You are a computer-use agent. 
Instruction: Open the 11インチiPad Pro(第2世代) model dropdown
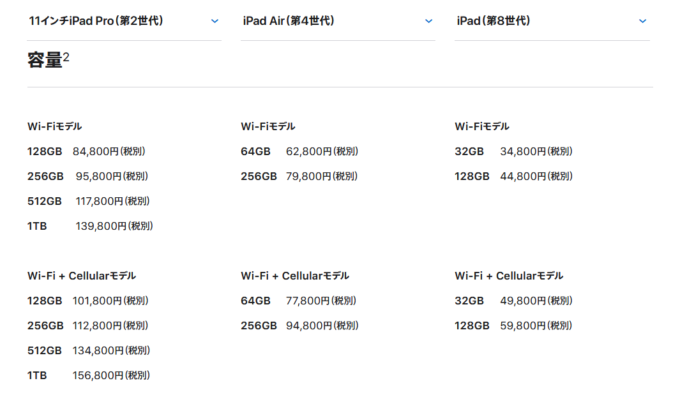point(124,21)
